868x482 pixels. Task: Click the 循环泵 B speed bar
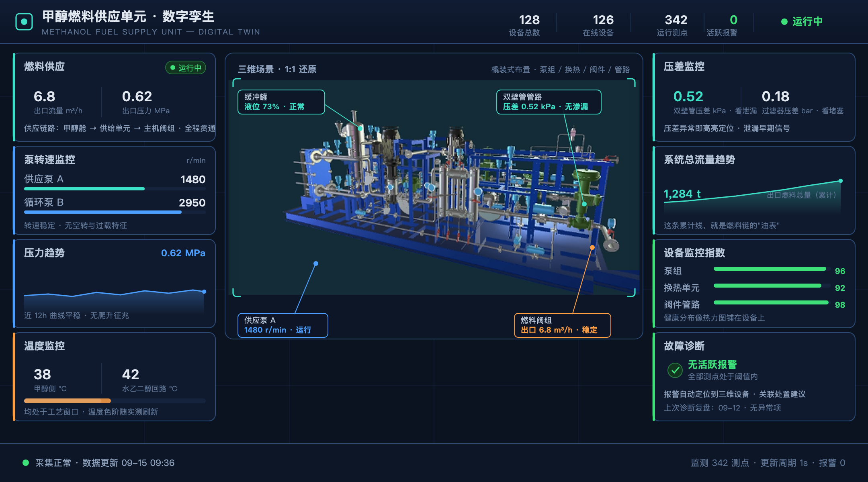[x=115, y=212]
